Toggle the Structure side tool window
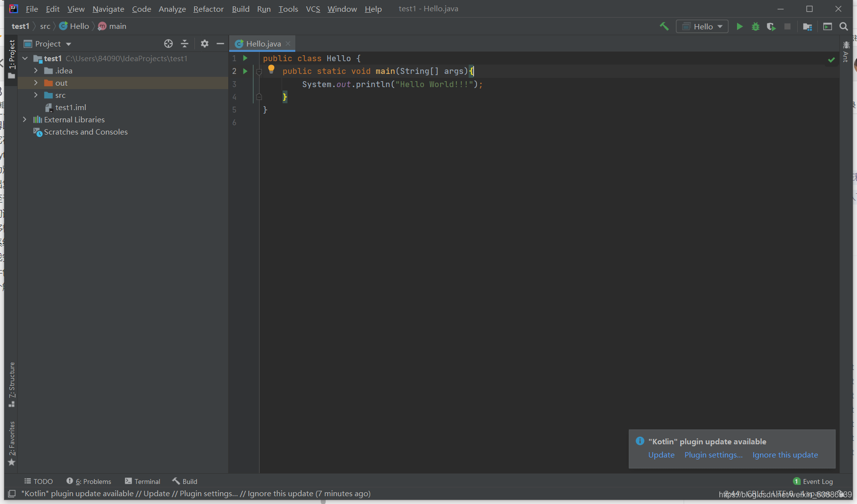This screenshot has width=857, height=504. [12, 385]
